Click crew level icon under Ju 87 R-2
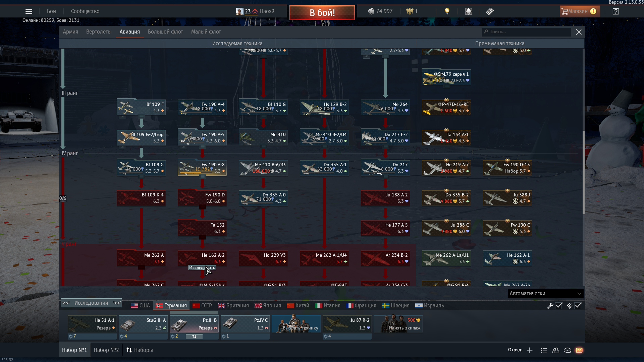Viewport: 644px width, 362px height. (x=326, y=336)
